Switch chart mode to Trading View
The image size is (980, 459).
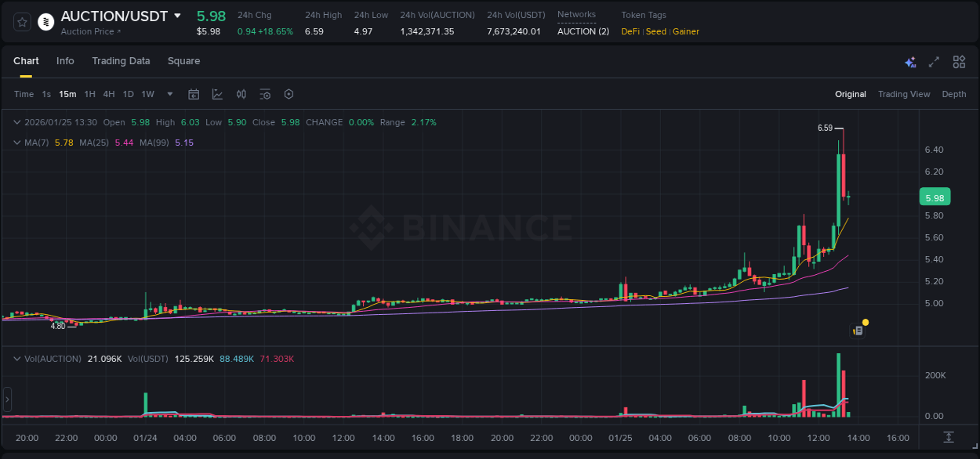[904, 94]
